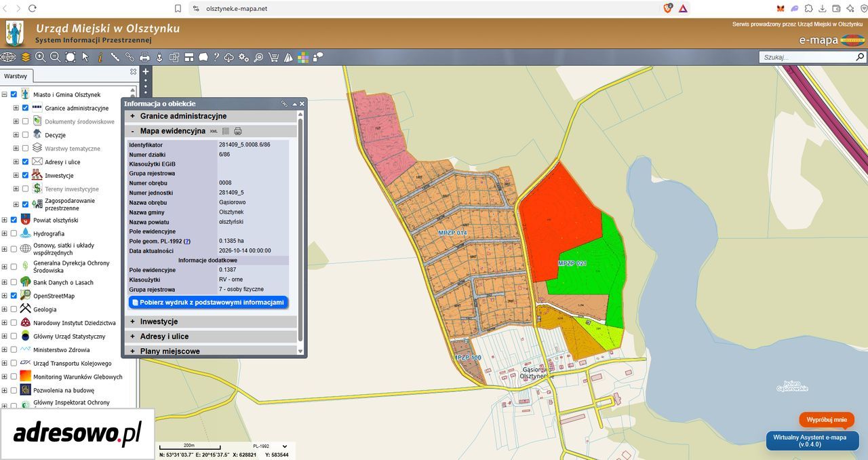The height and width of the screenshot is (460, 868).
Task: Toggle the Inwestycje layer checkbox
Action: pos(26,176)
